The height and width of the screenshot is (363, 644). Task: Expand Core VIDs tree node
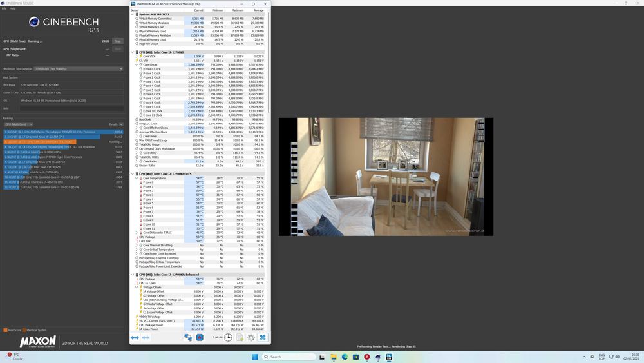click(137, 56)
